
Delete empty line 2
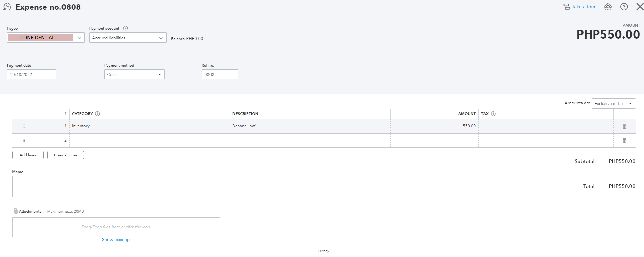click(x=624, y=140)
